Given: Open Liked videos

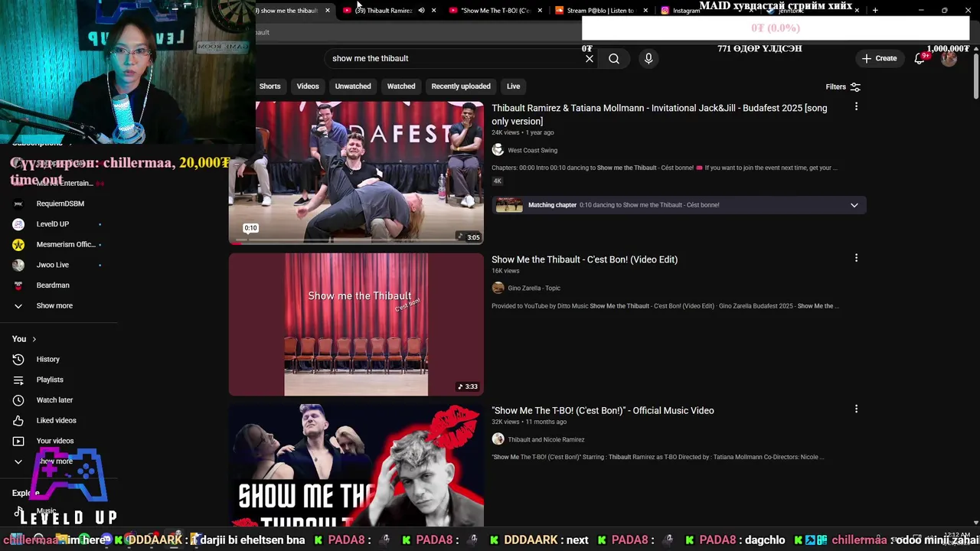Looking at the screenshot, I should pyautogui.click(x=56, y=420).
